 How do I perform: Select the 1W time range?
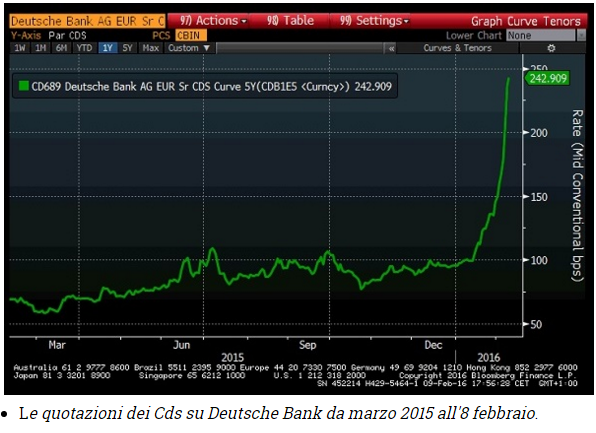(20, 48)
